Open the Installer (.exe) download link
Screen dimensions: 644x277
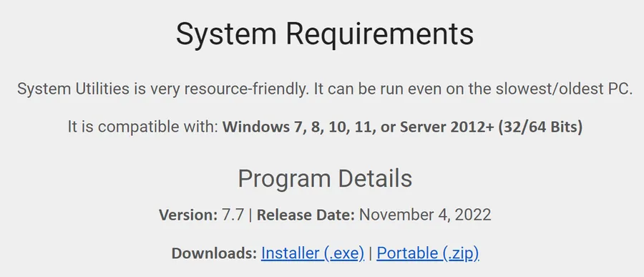click(313, 253)
